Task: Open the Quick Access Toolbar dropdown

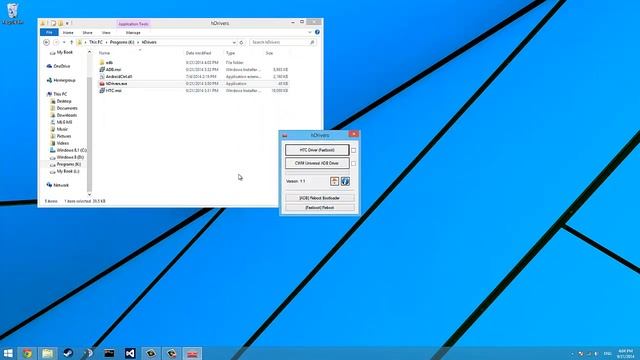Action: [67, 23]
